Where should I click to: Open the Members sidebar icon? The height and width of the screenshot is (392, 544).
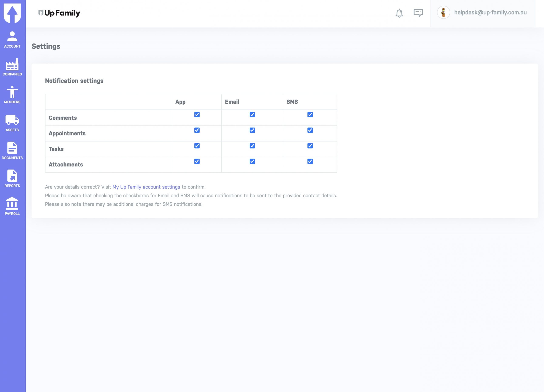click(12, 95)
